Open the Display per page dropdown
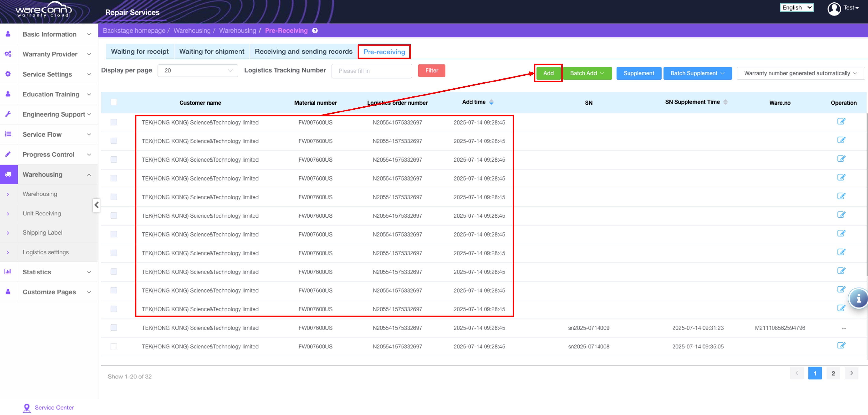 pyautogui.click(x=198, y=71)
